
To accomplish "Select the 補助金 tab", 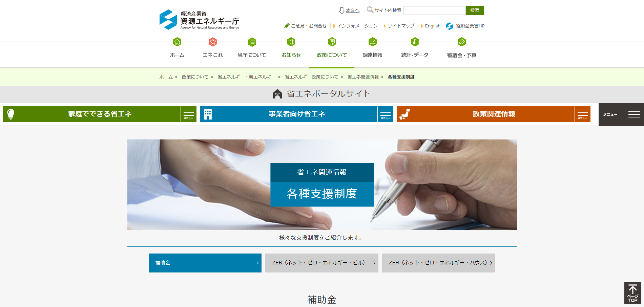I will pyautogui.click(x=205, y=263).
